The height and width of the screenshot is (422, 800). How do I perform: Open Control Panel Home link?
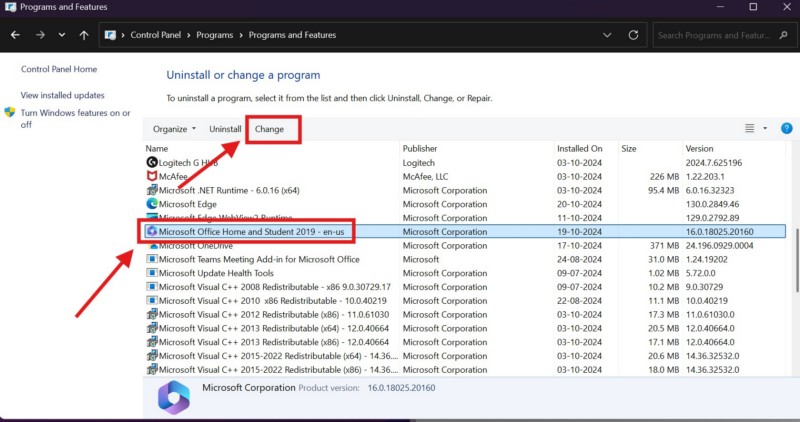click(x=59, y=69)
